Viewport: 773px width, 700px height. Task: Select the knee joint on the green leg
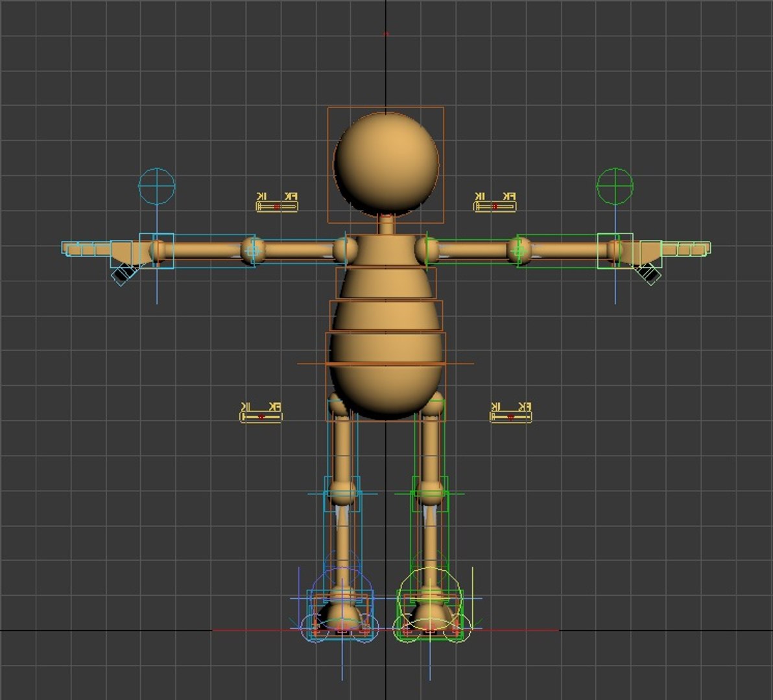pyautogui.click(x=431, y=494)
